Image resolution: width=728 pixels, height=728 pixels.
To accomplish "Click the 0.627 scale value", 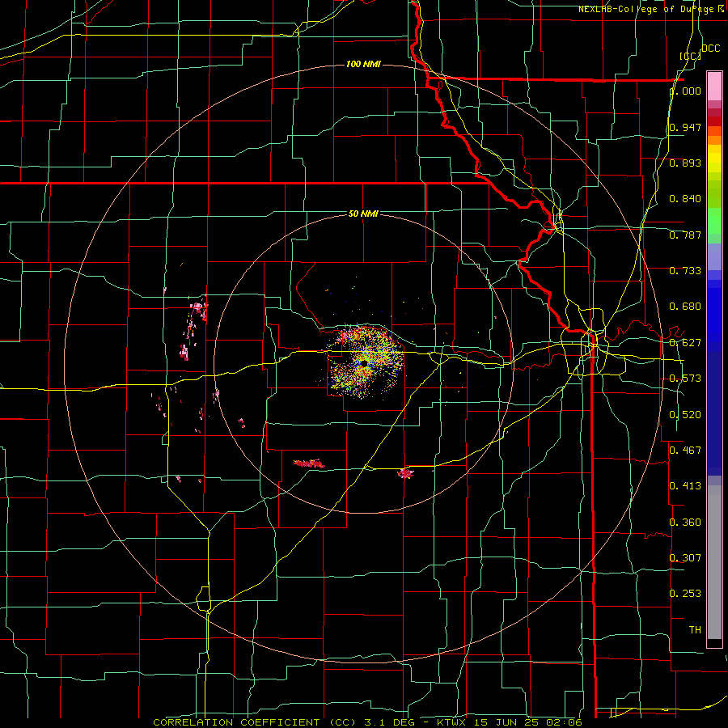I will 685,343.
